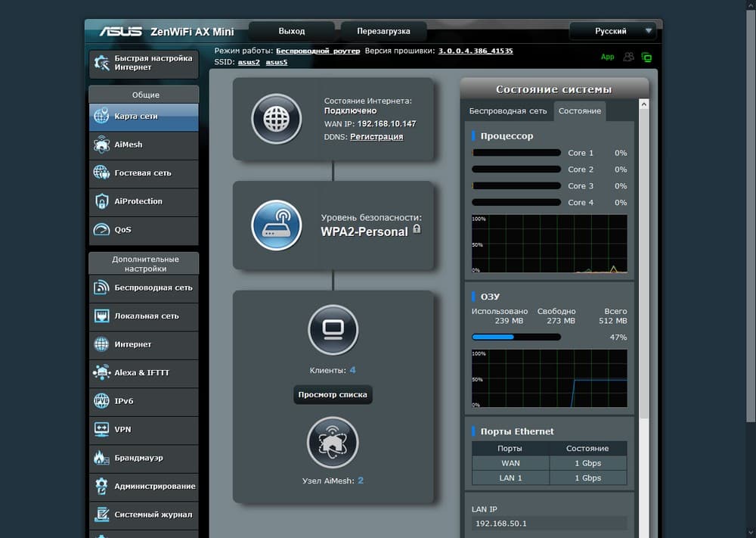This screenshot has height=538, width=756.
Task: Click the language dropdown arrow
Action: [x=649, y=31]
